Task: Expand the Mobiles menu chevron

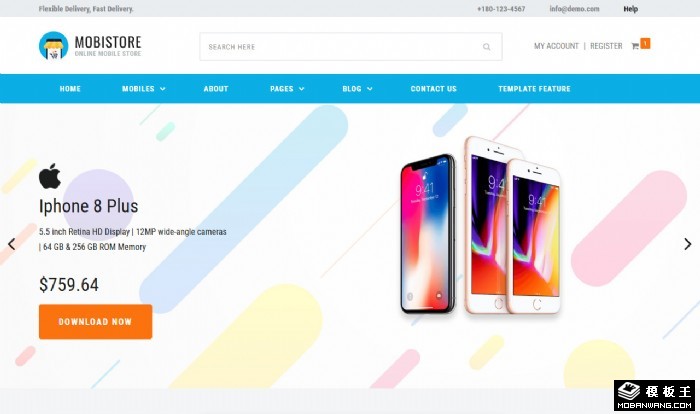Action: pyautogui.click(x=162, y=89)
